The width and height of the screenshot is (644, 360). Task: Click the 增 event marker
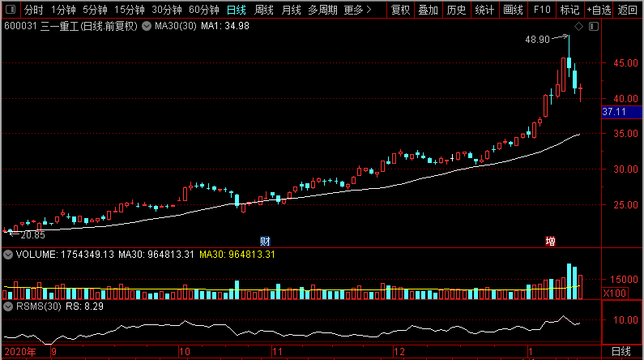[550, 242]
